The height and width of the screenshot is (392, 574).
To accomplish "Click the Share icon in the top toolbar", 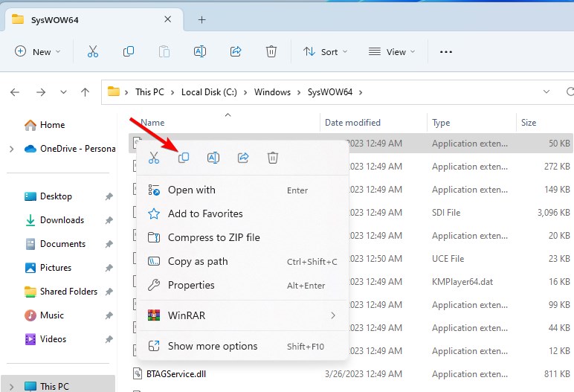I will [x=236, y=51].
